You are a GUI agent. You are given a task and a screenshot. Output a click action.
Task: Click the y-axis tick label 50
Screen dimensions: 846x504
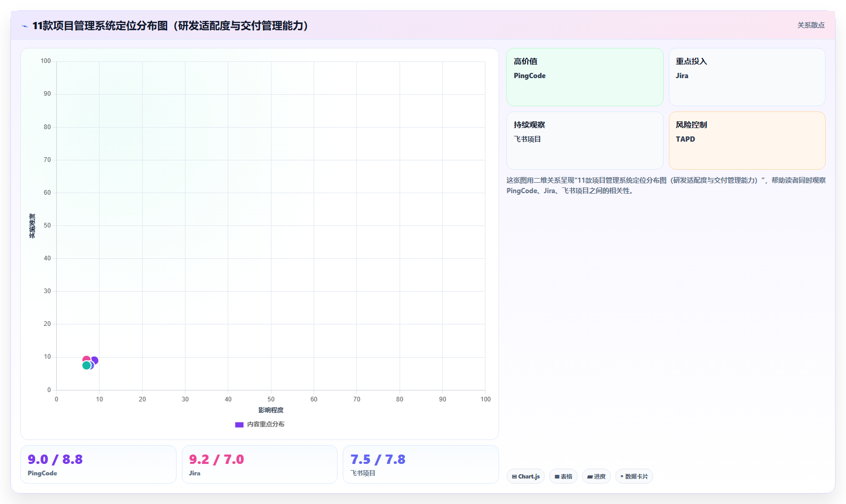(47, 225)
